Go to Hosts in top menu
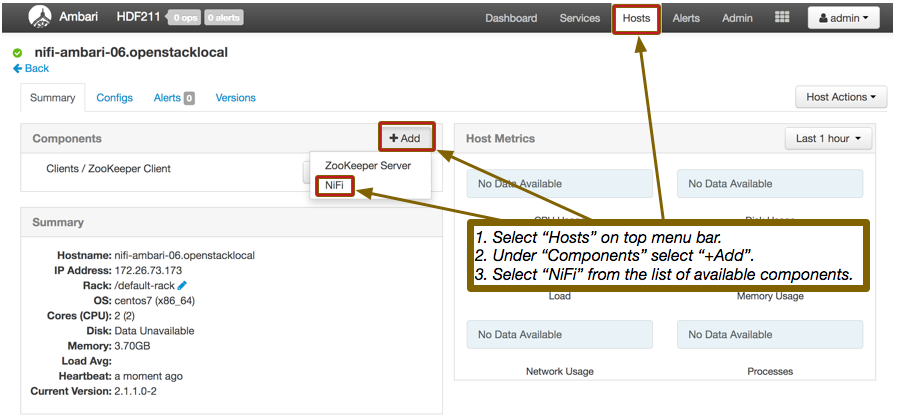This screenshot has width=897, height=418. click(636, 18)
